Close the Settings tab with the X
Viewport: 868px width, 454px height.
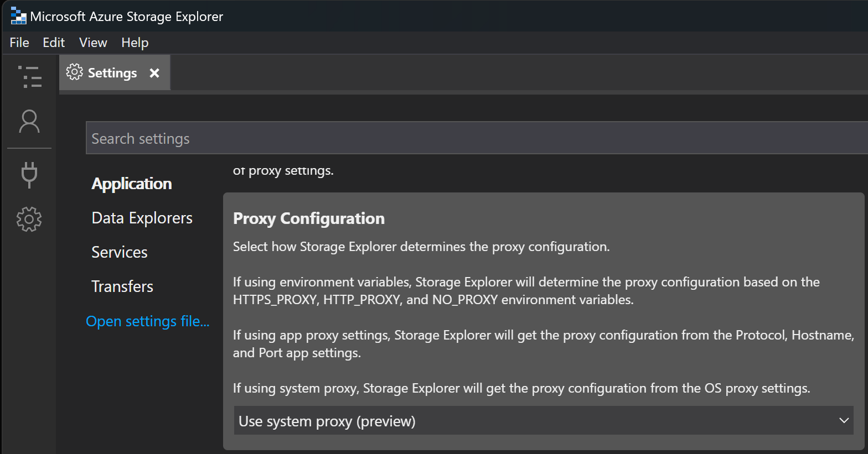pyautogui.click(x=154, y=73)
